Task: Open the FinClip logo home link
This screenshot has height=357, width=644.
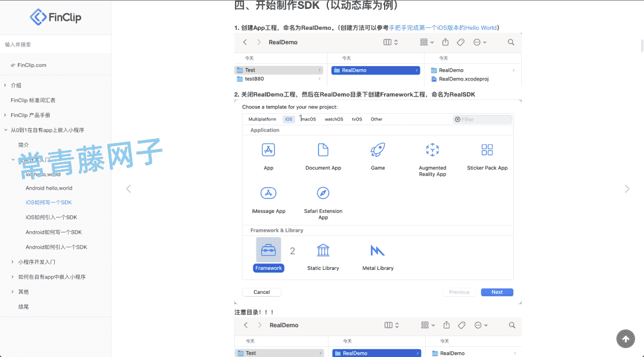Action: coord(55,17)
